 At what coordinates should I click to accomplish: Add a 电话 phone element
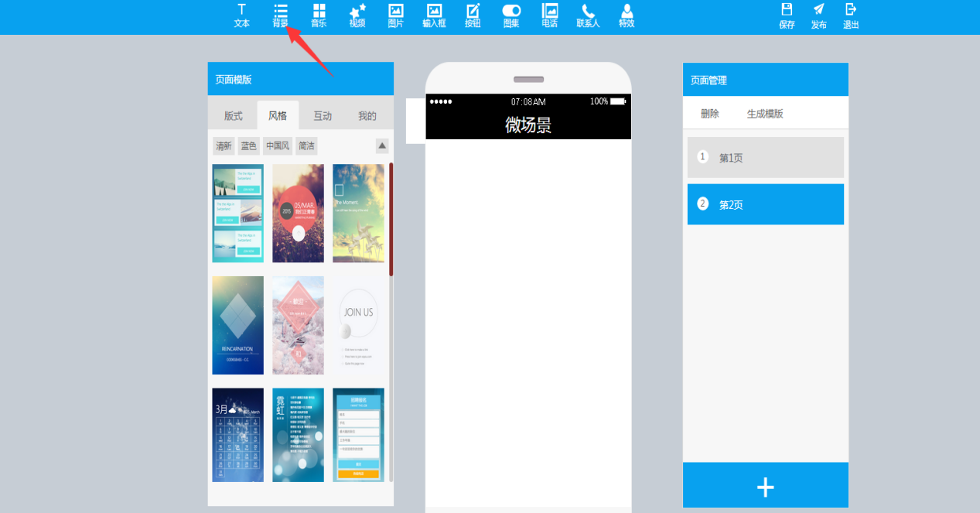(549, 15)
